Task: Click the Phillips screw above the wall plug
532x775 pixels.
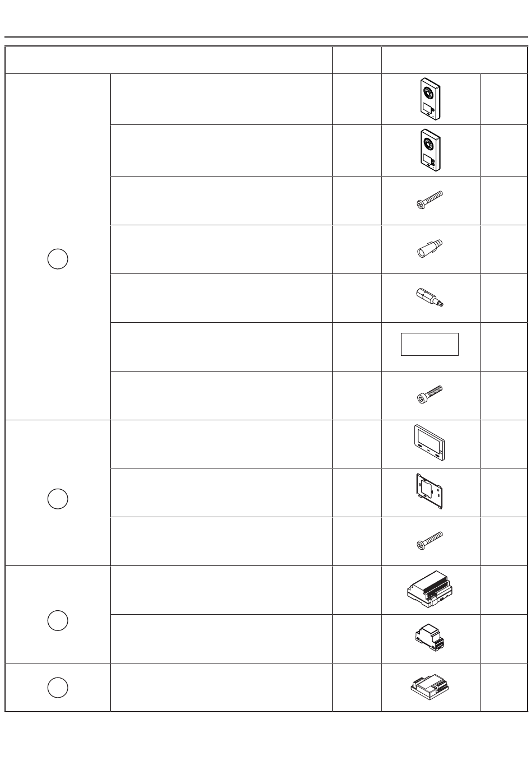Action: [x=431, y=199]
